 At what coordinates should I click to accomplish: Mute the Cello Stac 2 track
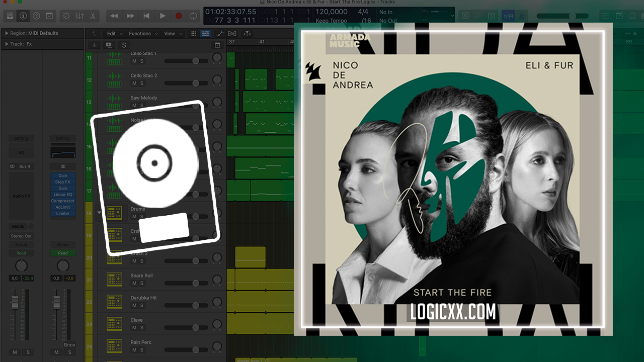pos(134,83)
